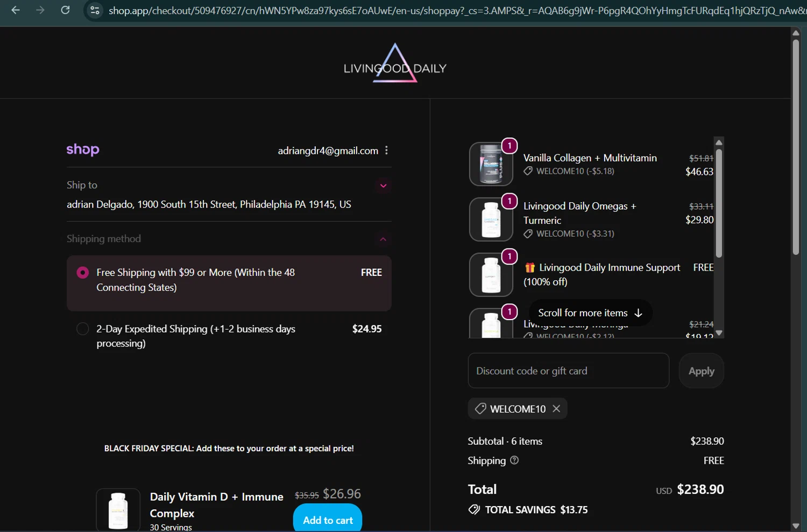
Task: Remove the WELCOME10 discount code
Action: pos(556,409)
